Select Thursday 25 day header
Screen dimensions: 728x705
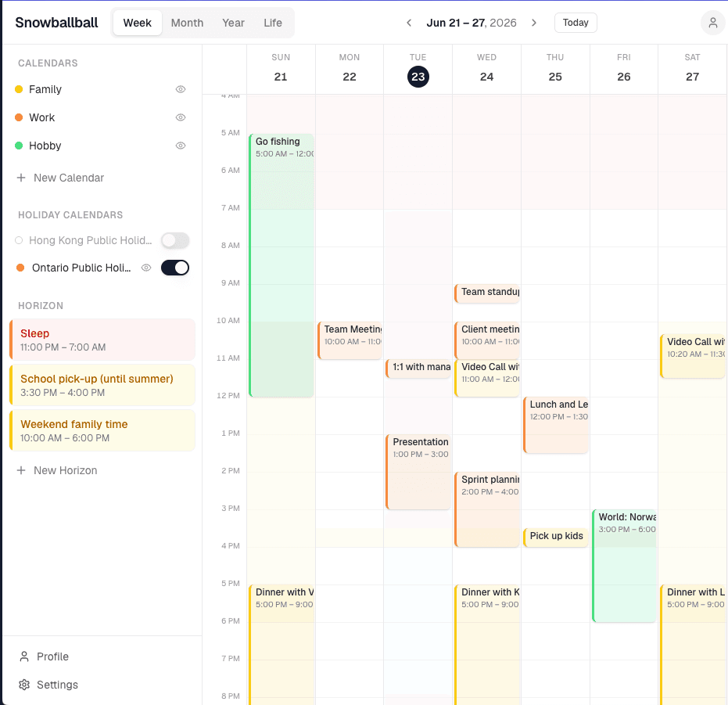click(x=555, y=69)
